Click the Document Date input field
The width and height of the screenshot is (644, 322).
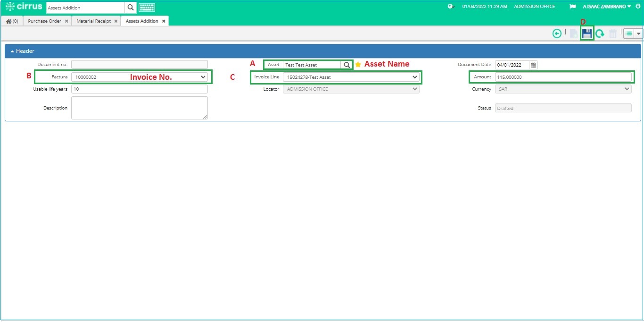tap(512, 65)
